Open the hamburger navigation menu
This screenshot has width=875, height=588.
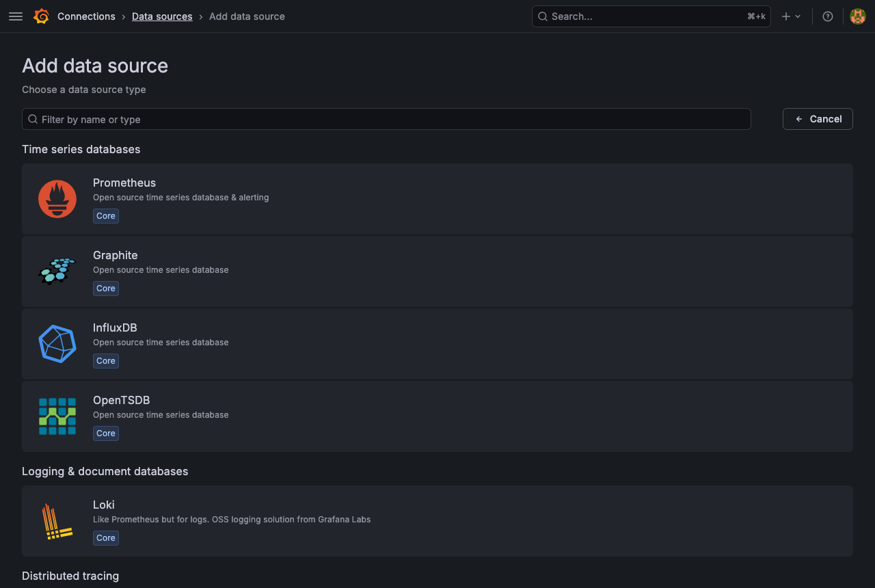pos(16,16)
